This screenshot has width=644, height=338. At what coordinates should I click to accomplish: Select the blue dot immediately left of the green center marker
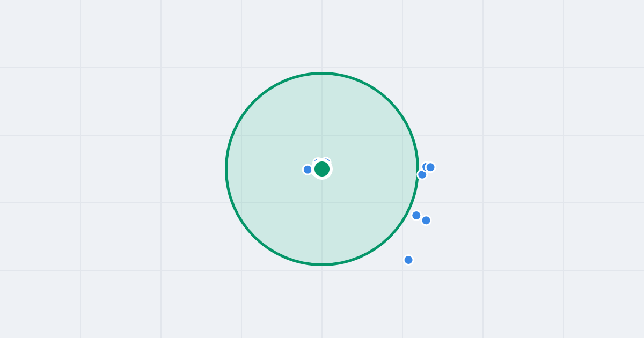pos(308,170)
